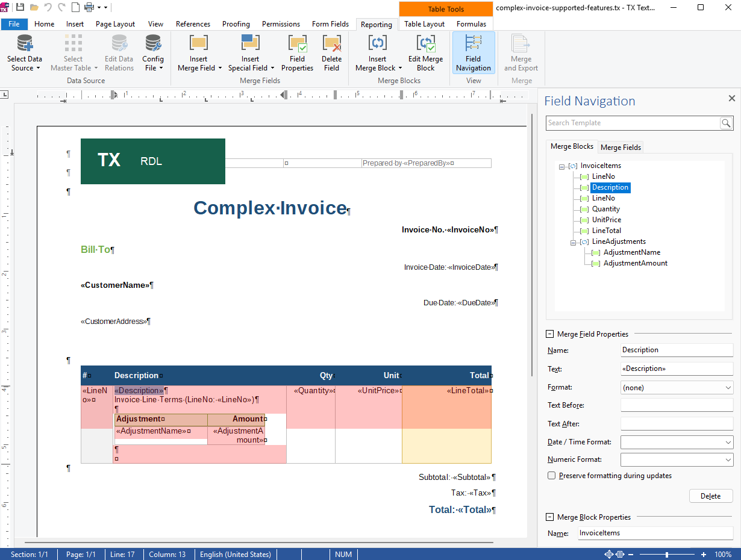Click the Redo arrow icon

coord(61,7)
